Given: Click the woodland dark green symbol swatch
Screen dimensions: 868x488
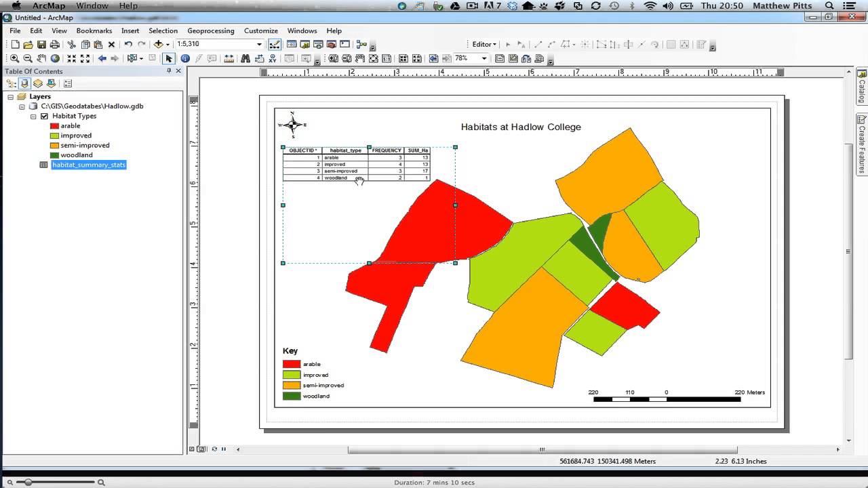Looking at the screenshot, I should [x=55, y=155].
